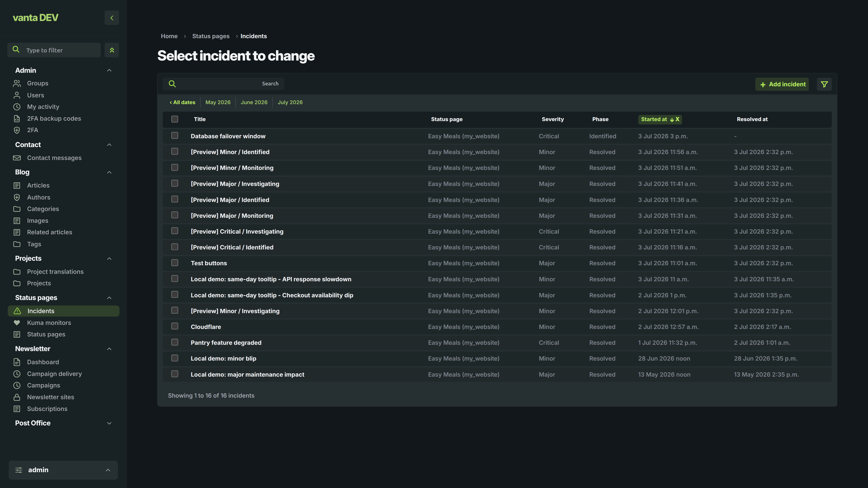The height and width of the screenshot is (488, 868).
Task: Click the Add incident button
Action: 782,84
